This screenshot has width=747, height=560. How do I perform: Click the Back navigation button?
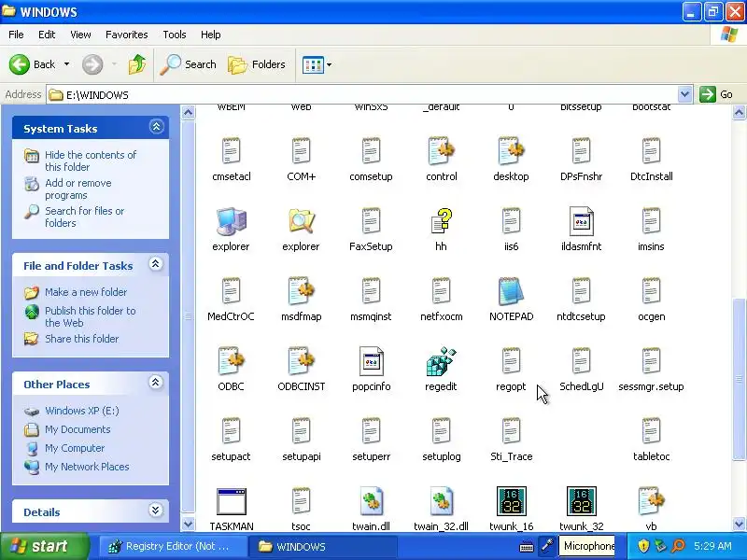32,64
